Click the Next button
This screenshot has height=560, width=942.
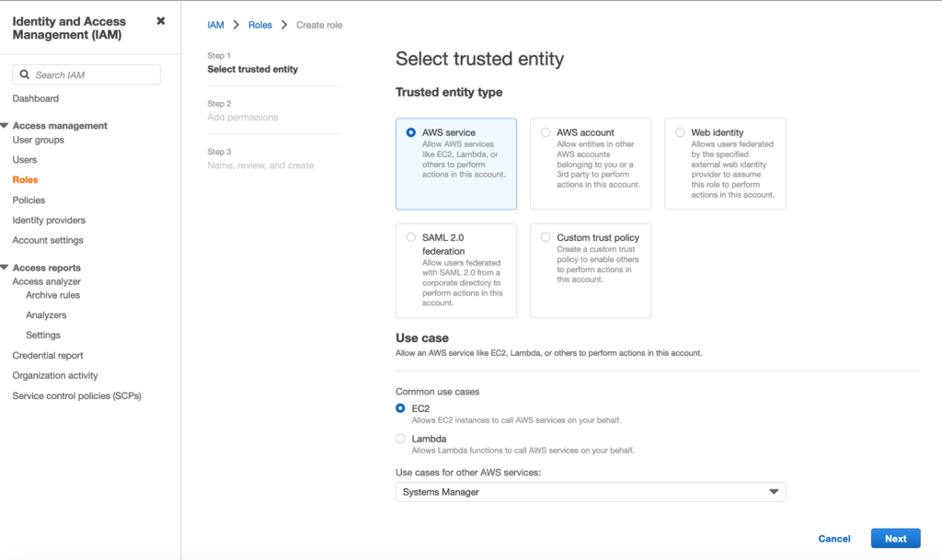pyautogui.click(x=895, y=538)
